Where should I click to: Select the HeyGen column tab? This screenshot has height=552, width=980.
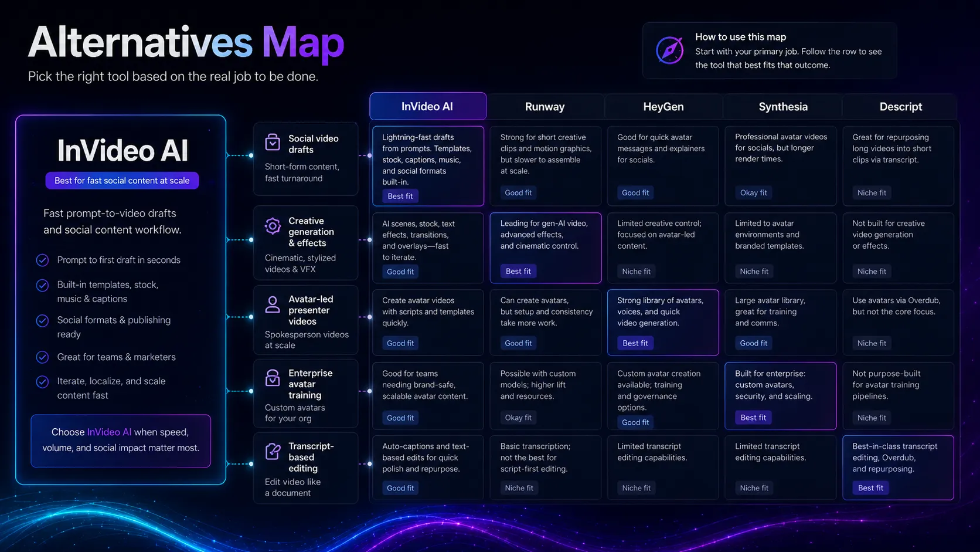click(663, 107)
